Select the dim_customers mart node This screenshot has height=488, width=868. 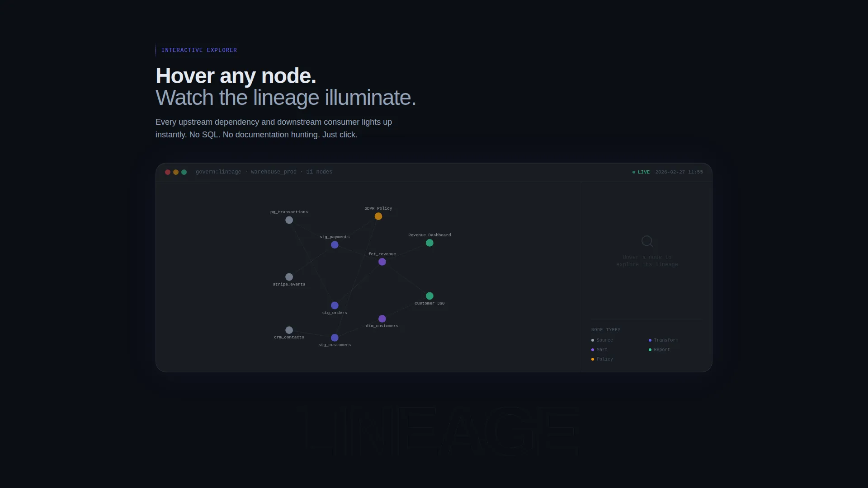click(x=382, y=319)
